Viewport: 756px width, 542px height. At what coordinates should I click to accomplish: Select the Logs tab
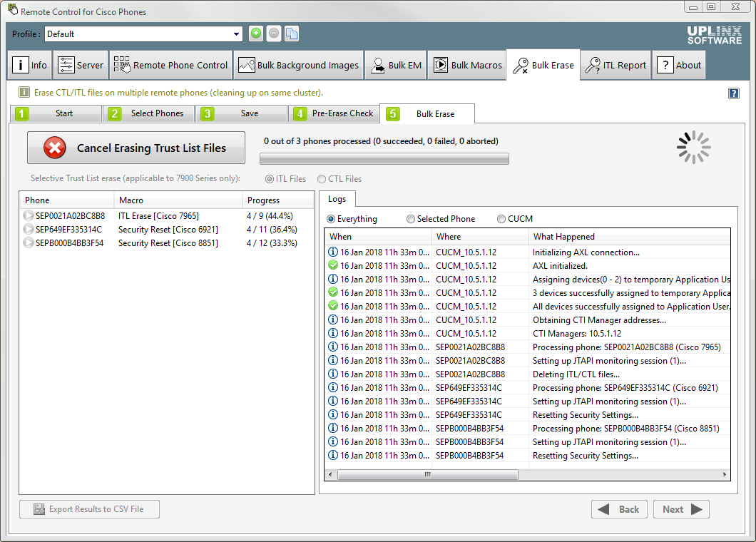tap(337, 199)
